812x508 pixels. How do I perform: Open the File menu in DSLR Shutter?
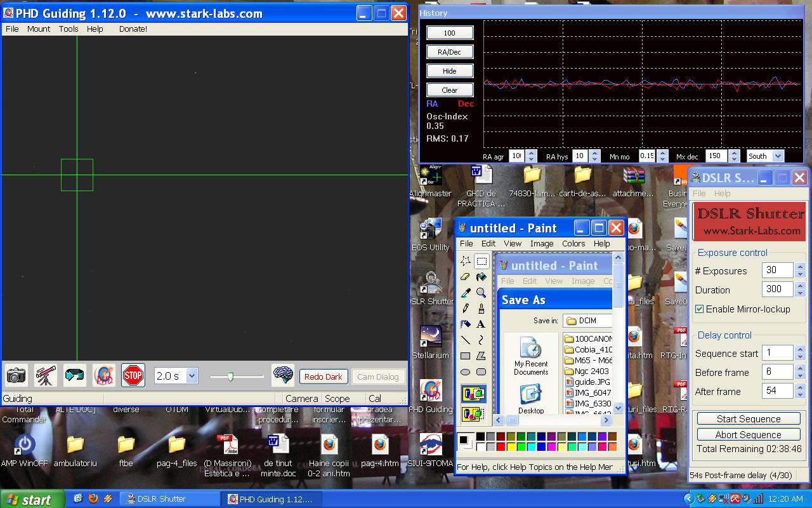pyautogui.click(x=699, y=193)
